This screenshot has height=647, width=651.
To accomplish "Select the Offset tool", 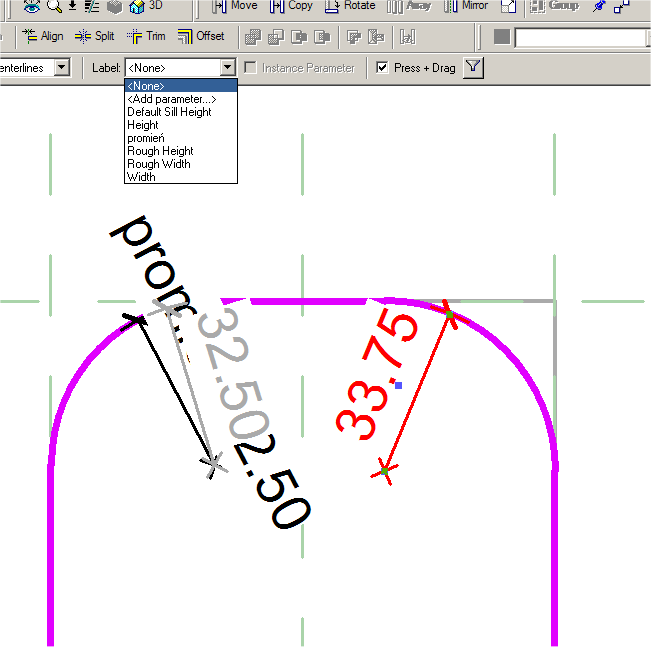I will click(200, 37).
